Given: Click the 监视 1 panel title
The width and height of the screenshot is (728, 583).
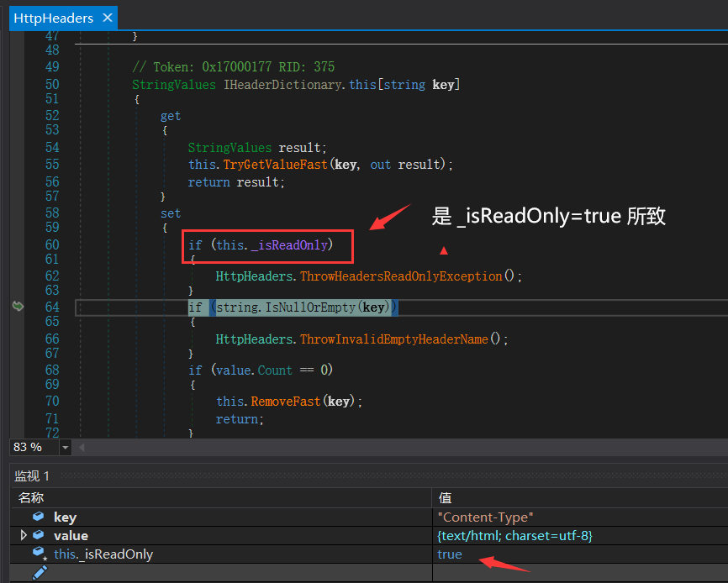Looking at the screenshot, I should 32,475.
